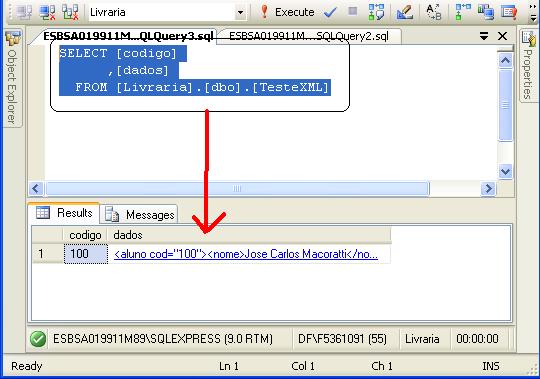This screenshot has width=540, height=379.
Task: Switch to the SQLQuery2.sql tab
Action: (309, 36)
